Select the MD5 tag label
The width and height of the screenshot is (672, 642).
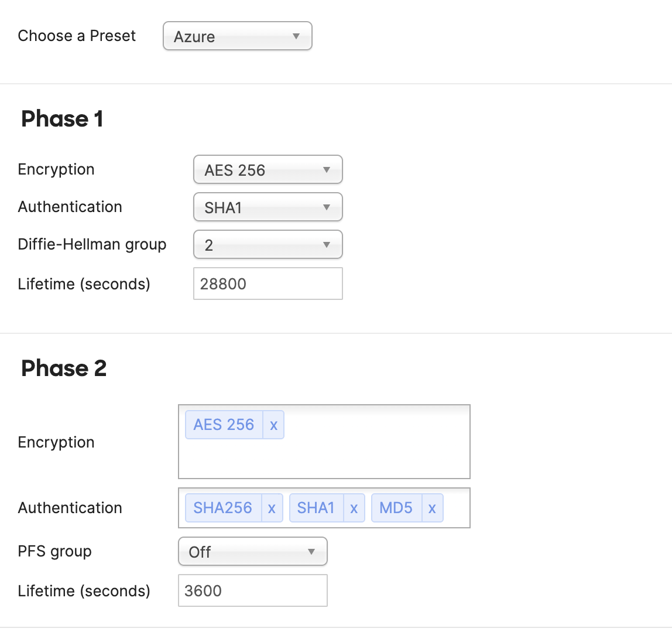pos(396,508)
